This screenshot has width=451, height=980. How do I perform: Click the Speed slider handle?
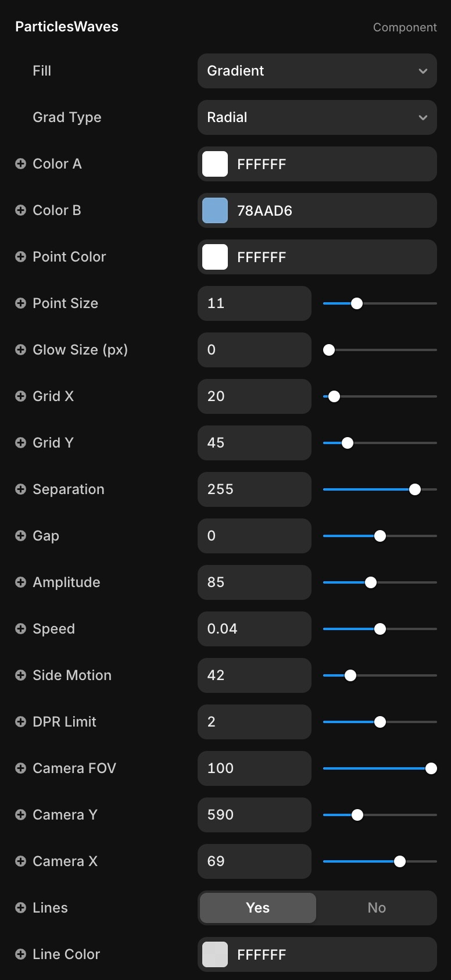click(x=380, y=629)
